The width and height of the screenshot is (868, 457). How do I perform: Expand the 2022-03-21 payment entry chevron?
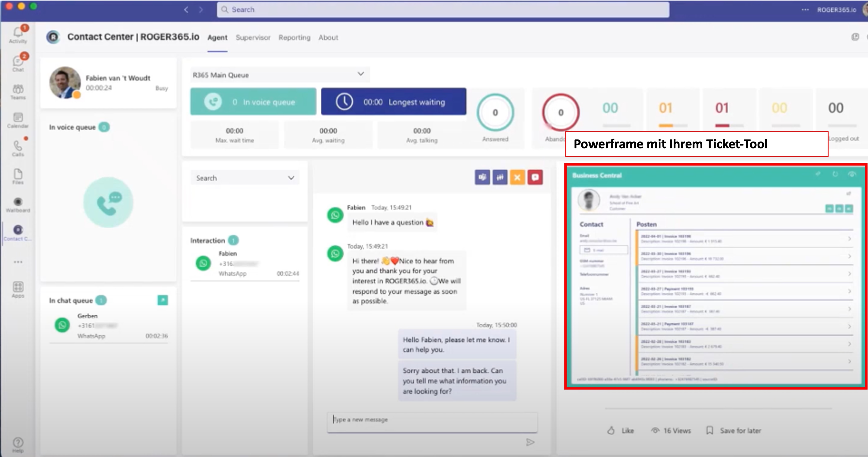(850, 326)
